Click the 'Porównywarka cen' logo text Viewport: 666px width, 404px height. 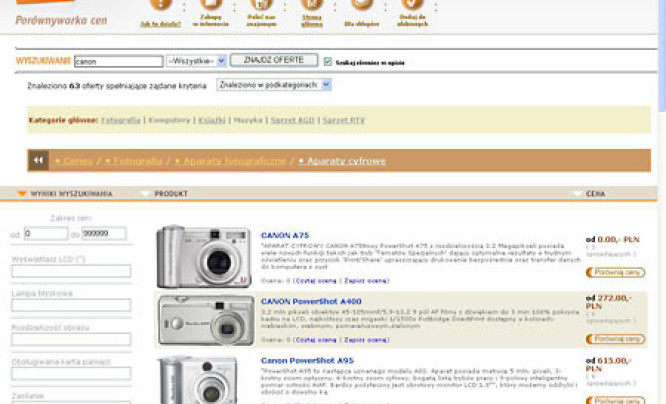(61, 20)
